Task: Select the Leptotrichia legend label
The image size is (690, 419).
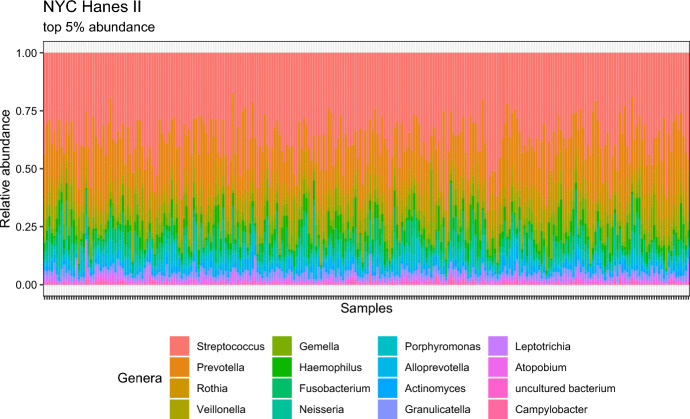Action: pyautogui.click(x=543, y=346)
